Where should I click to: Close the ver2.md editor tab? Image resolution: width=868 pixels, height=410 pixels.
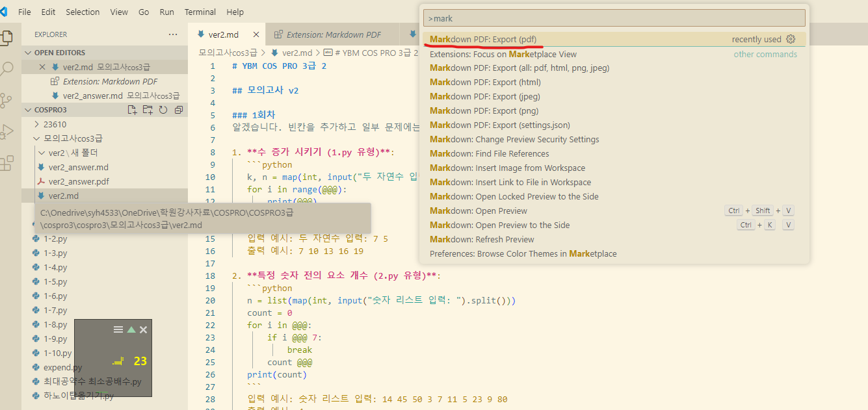[x=256, y=34]
